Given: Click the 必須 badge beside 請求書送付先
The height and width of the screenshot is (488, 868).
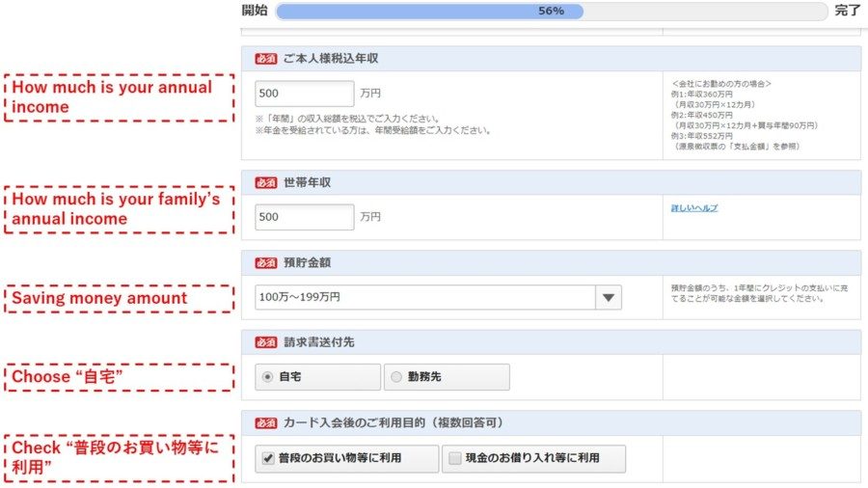Looking at the screenshot, I should tap(265, 342).
